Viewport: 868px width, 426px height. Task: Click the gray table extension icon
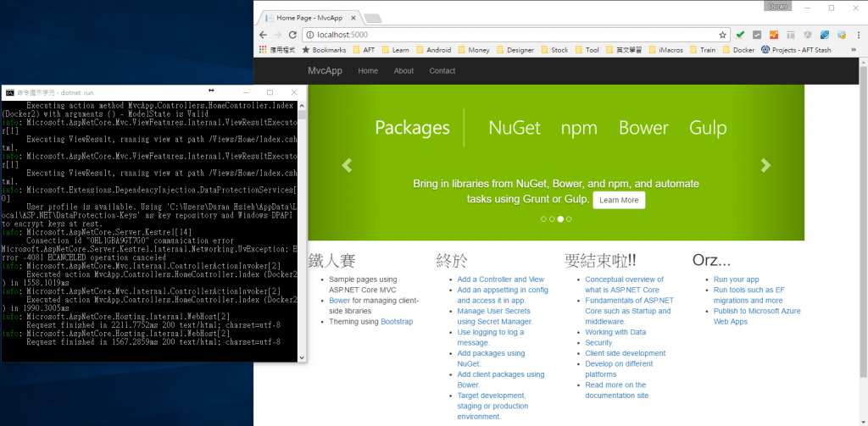(x=791, y=35)
